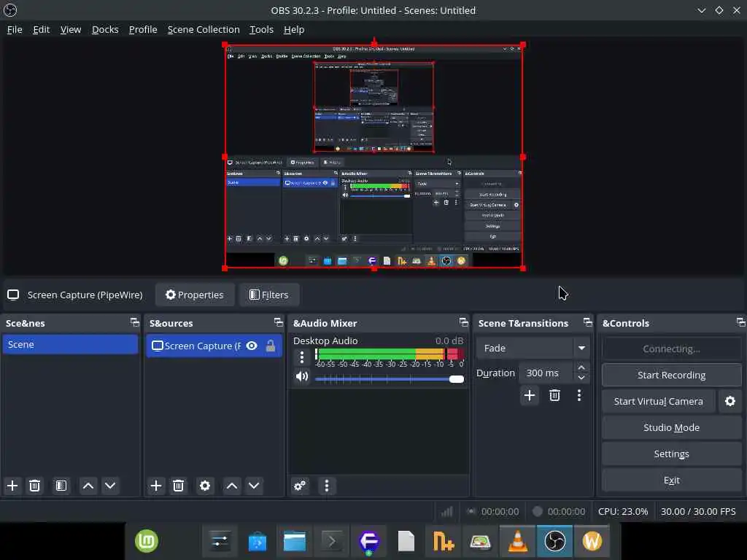Click Start Virtual Camera

tap(659, 402)
